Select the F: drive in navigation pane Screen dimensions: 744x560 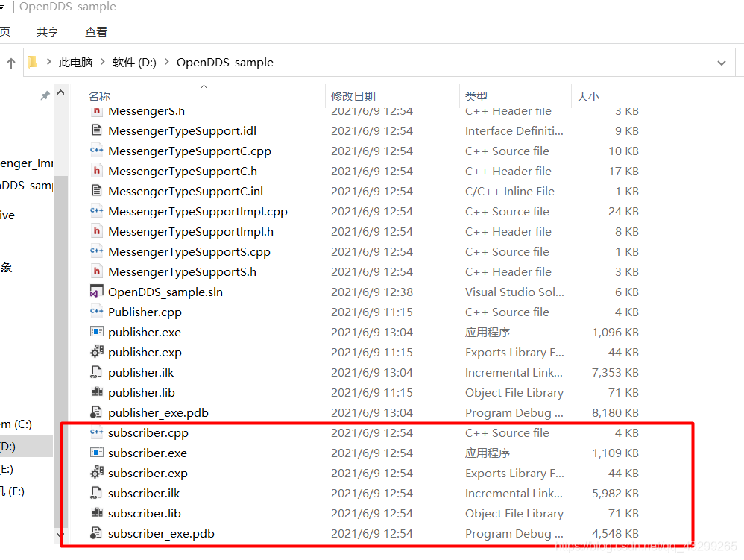(13, 491)
